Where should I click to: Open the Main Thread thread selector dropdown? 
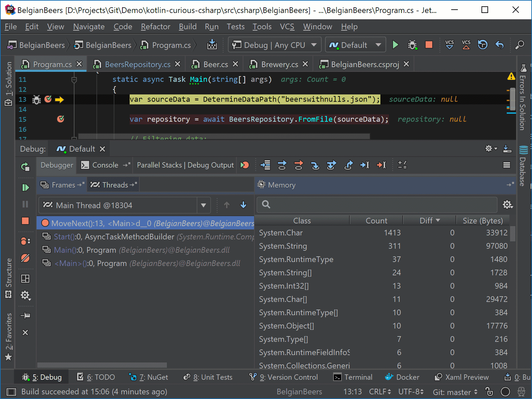(x=203, y=205)
